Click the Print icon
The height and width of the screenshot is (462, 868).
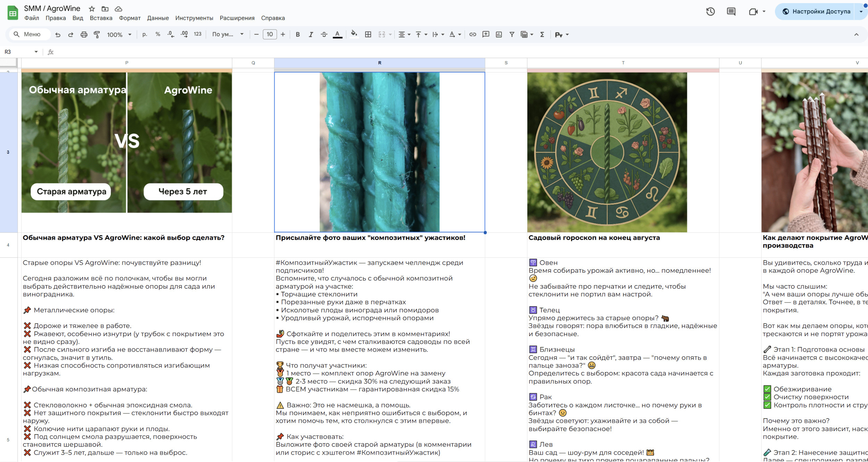(84, 34)
